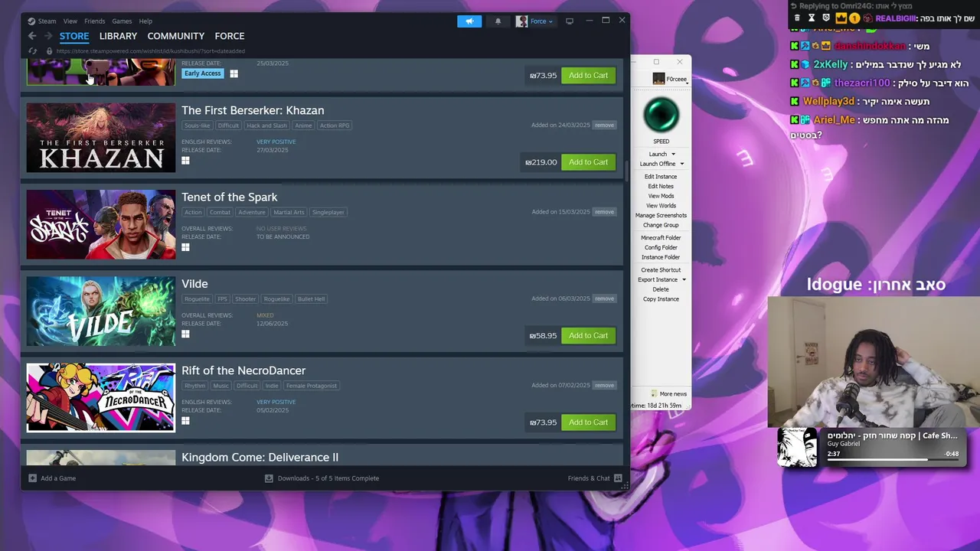The image size is (980, 551).
Task: Click the Windows platform icon for Khazan
Action: (185, 161)
